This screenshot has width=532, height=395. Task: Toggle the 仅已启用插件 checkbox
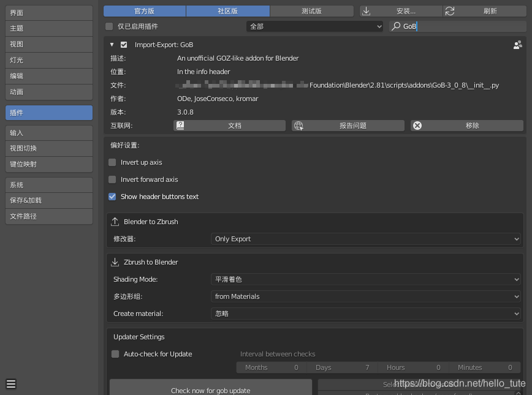[109, 26]
